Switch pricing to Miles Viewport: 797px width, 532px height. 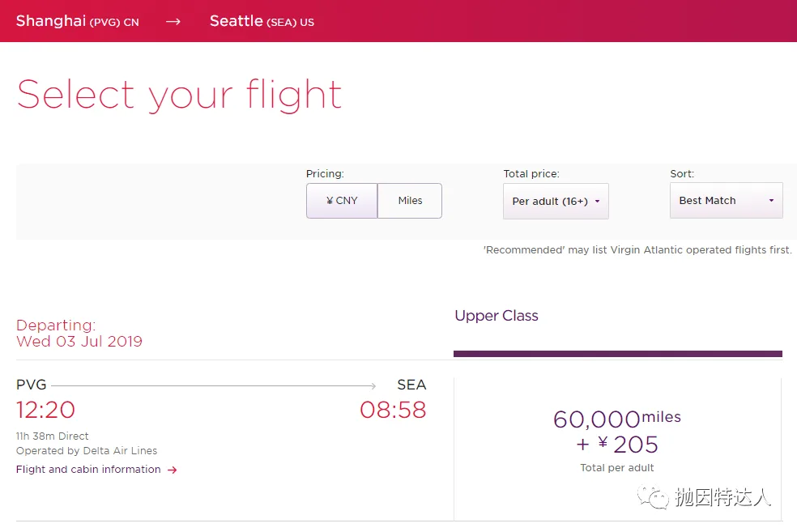tap(410, 201)
